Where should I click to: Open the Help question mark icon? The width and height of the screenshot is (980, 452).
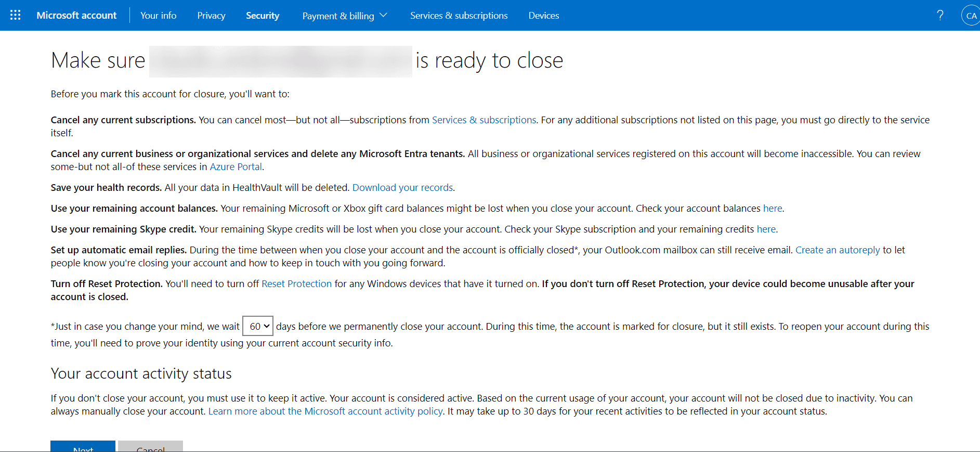[x=940, y=15]
